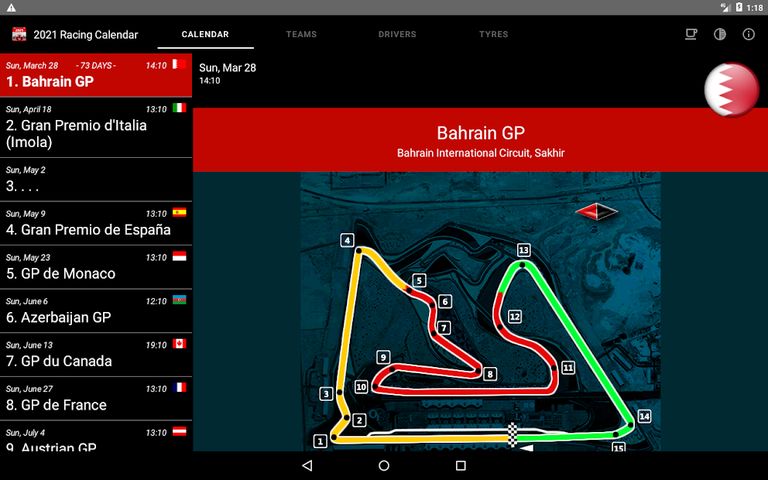The width and height of the screenshot is (768, 480).
Task: Switch to the CALENDAR tab
Action: coord(205,34)
